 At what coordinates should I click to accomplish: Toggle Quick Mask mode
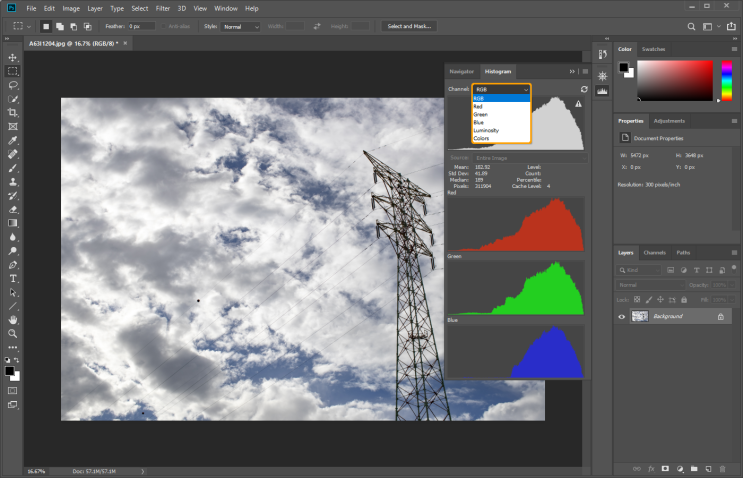click(x=13, y=391)
